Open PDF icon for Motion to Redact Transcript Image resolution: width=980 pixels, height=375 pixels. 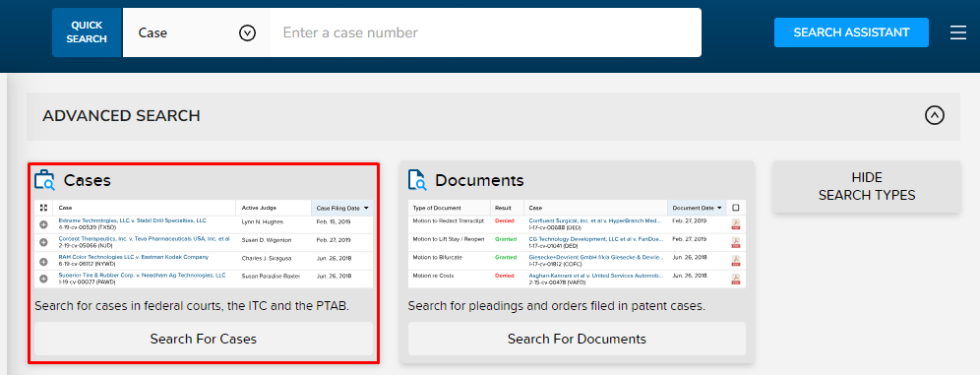(x=736, y=224)
